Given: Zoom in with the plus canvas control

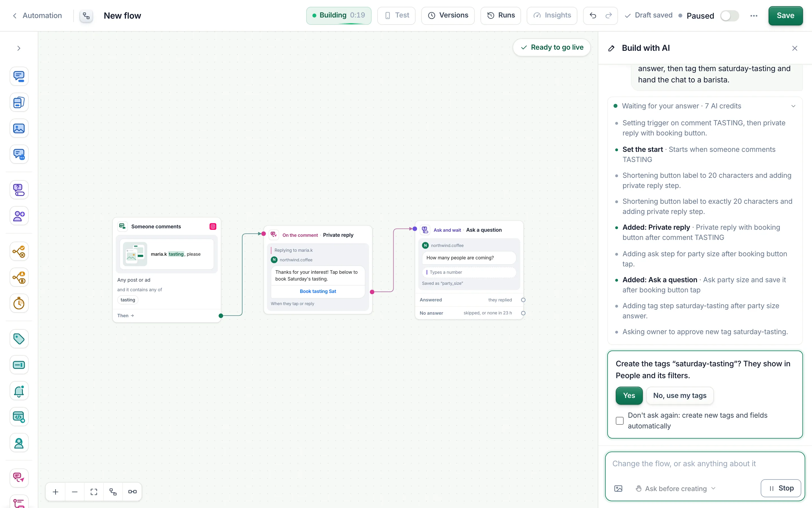Looking at the screenshot, I should (56, 492).
